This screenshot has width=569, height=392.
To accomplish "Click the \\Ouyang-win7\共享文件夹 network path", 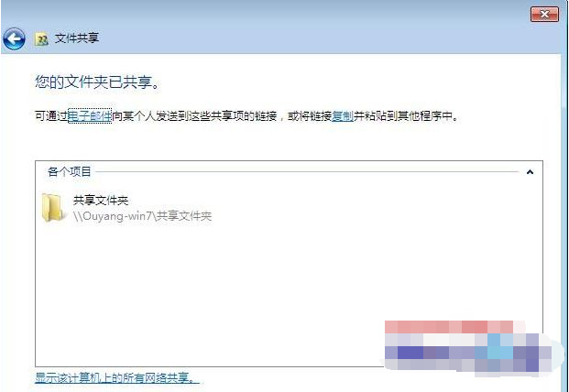I will 142,216.
